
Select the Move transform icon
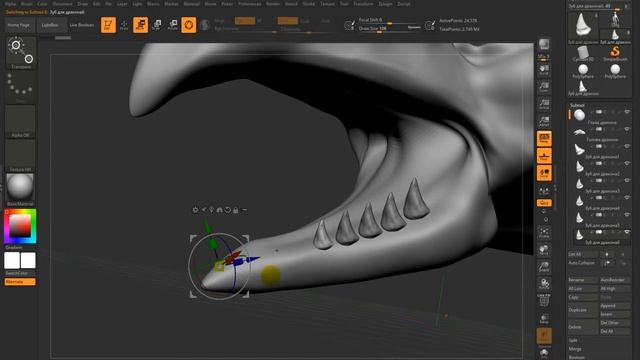tap(140, 25)
